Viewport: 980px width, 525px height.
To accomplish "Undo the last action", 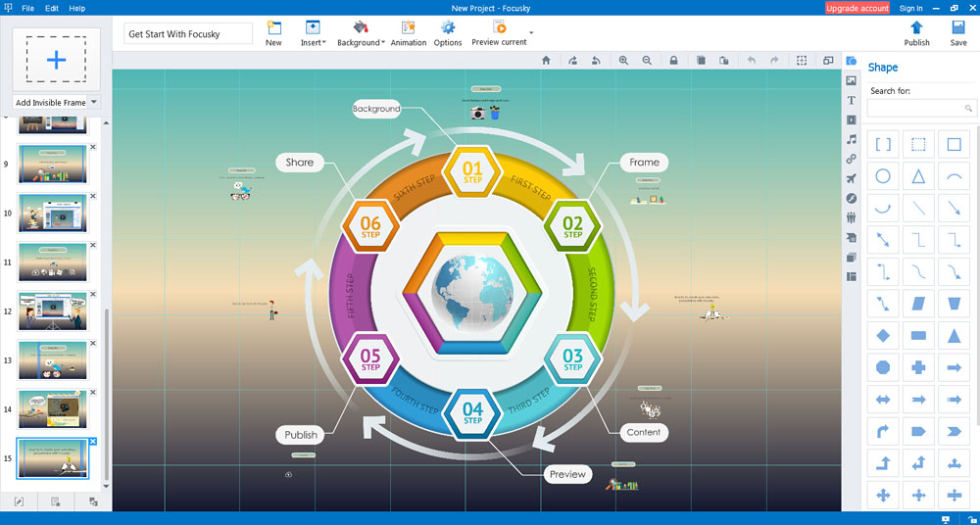I will click(752, 61).
